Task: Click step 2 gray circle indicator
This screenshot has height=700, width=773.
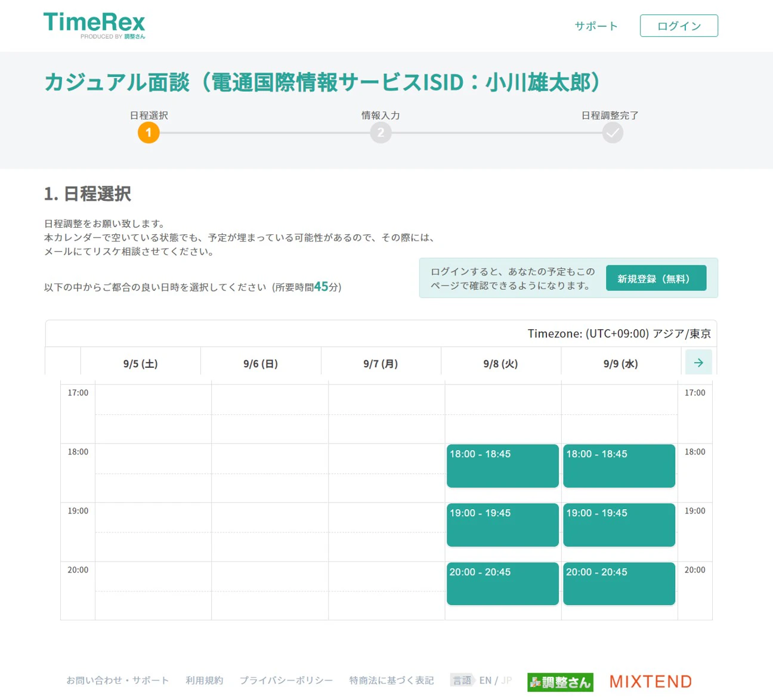Action: point(381,132)
